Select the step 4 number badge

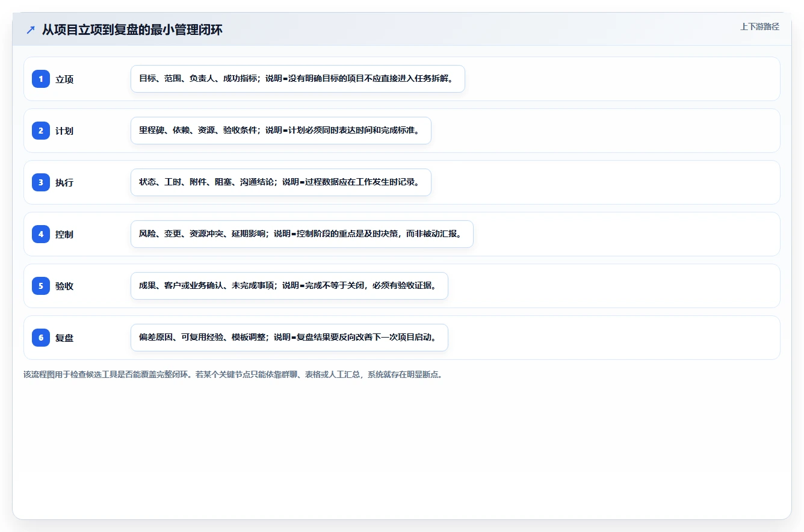(x=41, y=234)
